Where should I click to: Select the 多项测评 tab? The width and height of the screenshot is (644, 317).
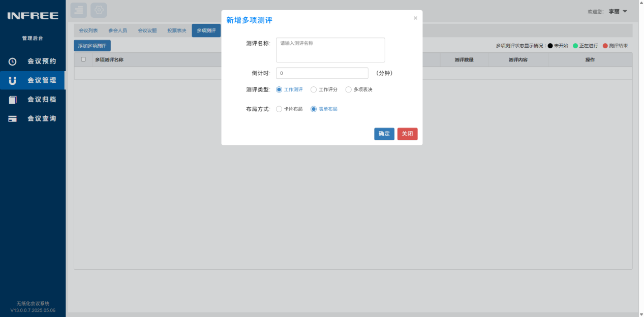click(206, 30)
